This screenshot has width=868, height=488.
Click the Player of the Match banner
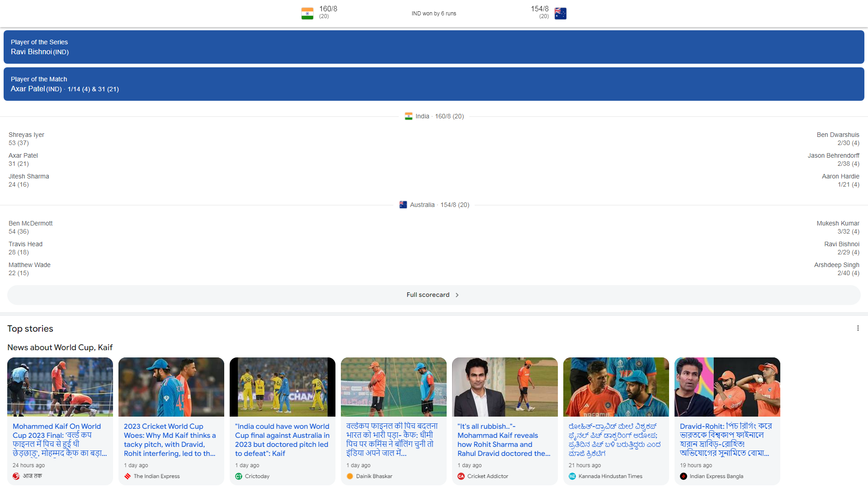(x=434, y=84)
